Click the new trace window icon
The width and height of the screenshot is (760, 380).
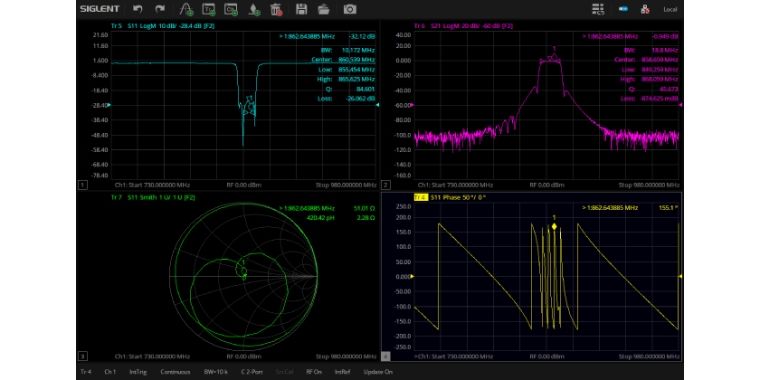208,9
